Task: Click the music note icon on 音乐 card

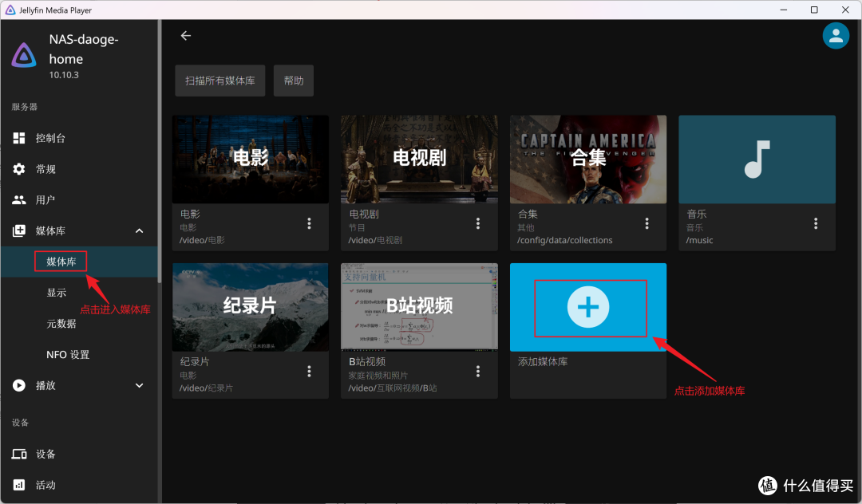Action: pos(757,159)
